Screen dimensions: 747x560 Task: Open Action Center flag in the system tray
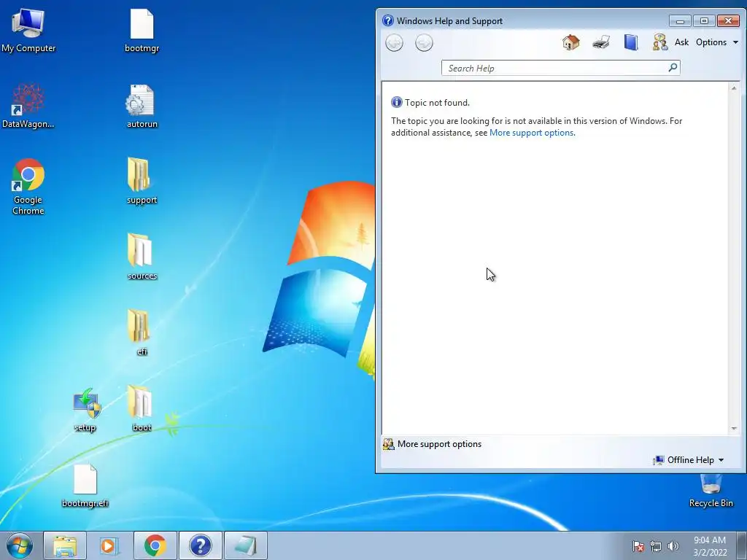pyautogui.click(x=638, y=546)
